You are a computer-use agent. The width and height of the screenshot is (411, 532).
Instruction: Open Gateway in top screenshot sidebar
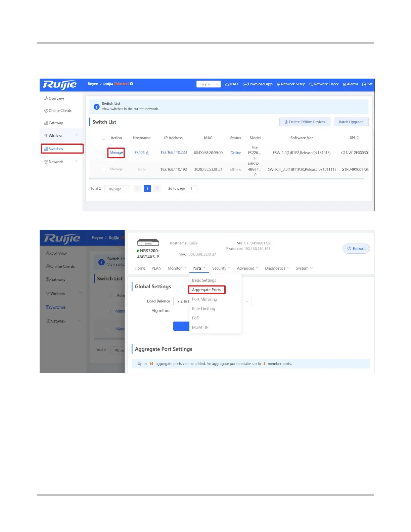[54, 123]
